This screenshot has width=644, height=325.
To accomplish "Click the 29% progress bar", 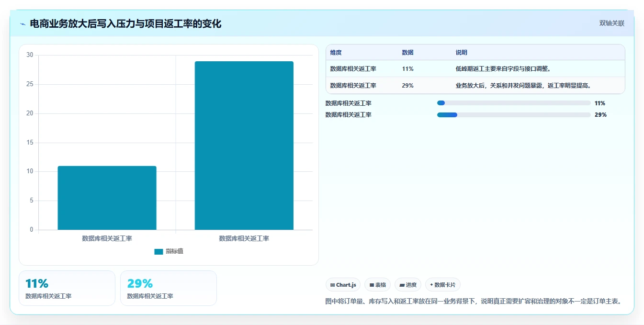I will (514, 115).
